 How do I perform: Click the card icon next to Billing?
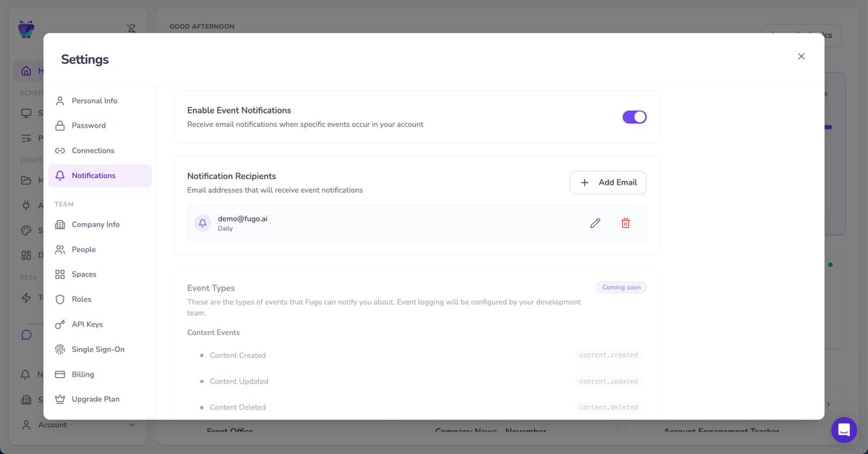point(60,374)
